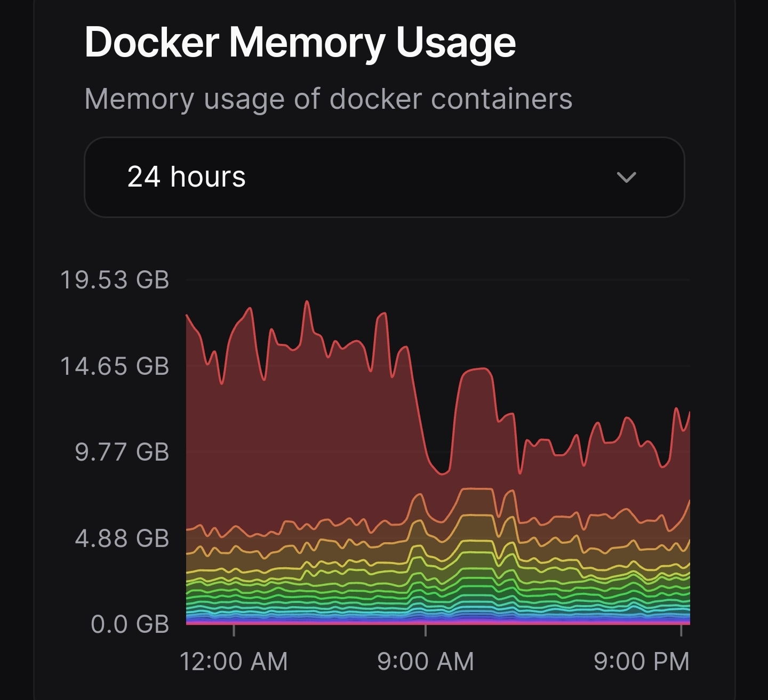Click the Docker Memory Usage title
Image resolution: width=768 pixels, height=700 pixels.
tap(300, 43)
